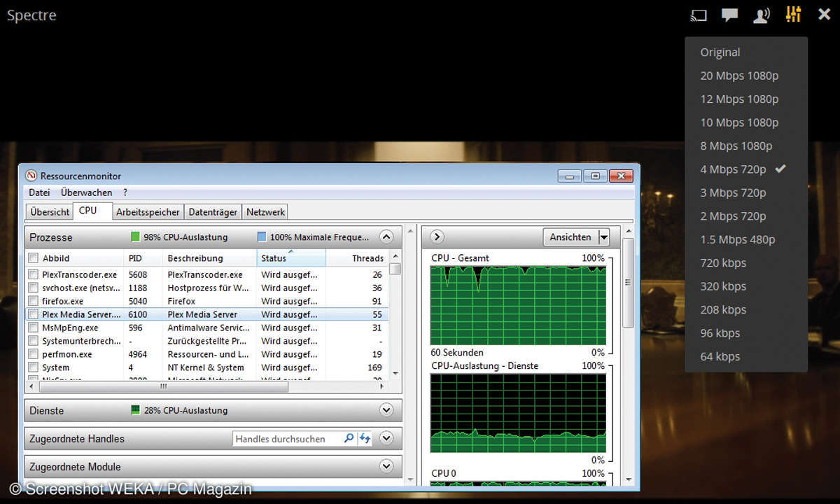Tick the firefox.exe process checkbox
The image size is (840, 504).
click(33, 302)
